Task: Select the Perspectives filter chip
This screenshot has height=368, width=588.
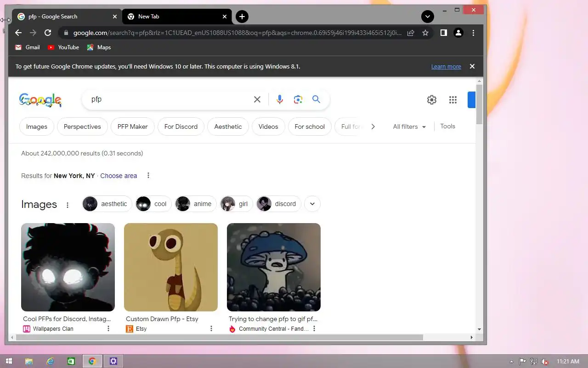Action: pos(82,126)
